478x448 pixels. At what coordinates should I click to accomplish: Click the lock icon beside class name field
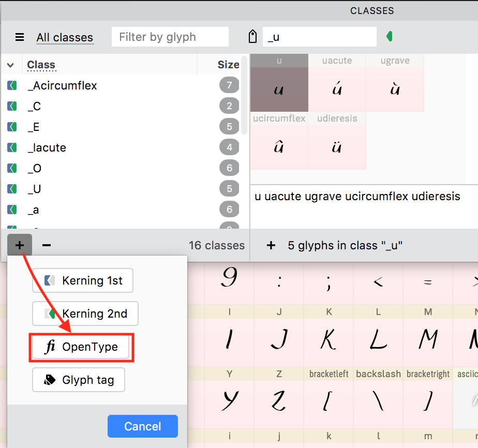click(252, 37)
